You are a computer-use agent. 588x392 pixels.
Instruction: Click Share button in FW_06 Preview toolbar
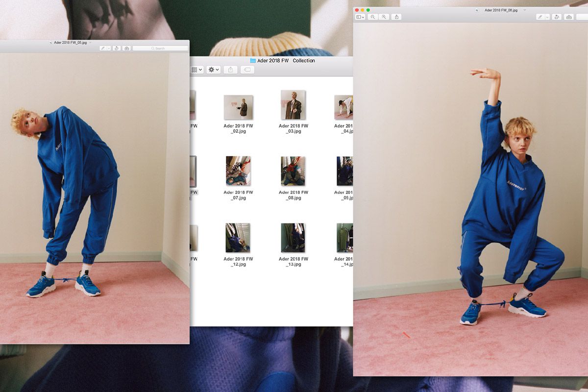(397, 17)
